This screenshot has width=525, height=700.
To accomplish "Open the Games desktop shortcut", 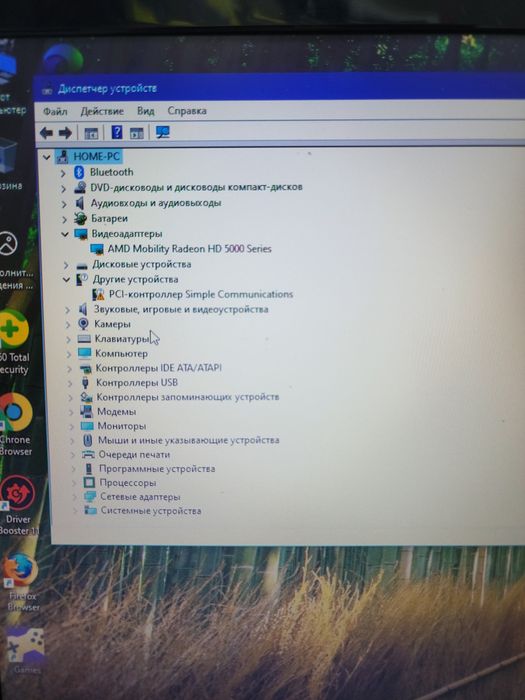I will point(25,650).
